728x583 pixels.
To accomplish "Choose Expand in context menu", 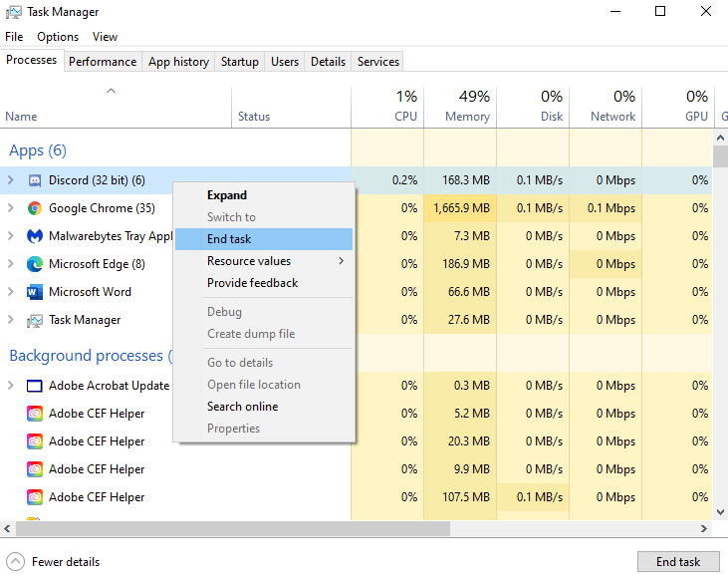I will pyautogui.click(x=264, y=195).
